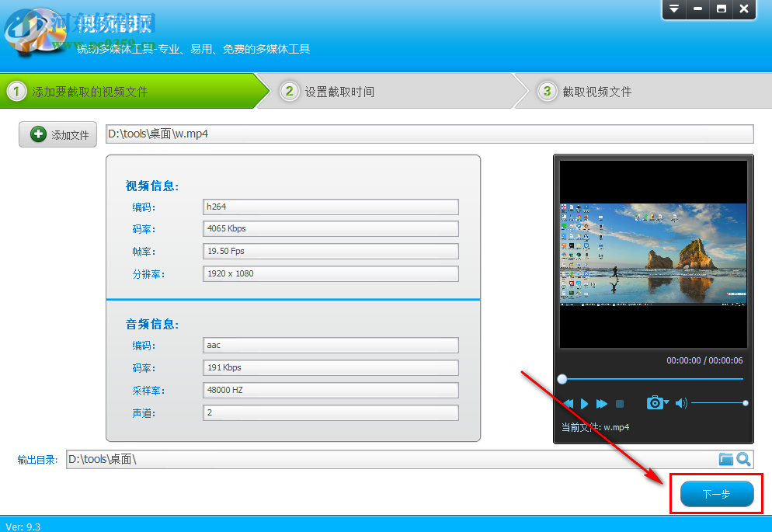The width and height of the screenshot is (772, 532).
Task: Rewind the preview video
Action: coord(569,404)
